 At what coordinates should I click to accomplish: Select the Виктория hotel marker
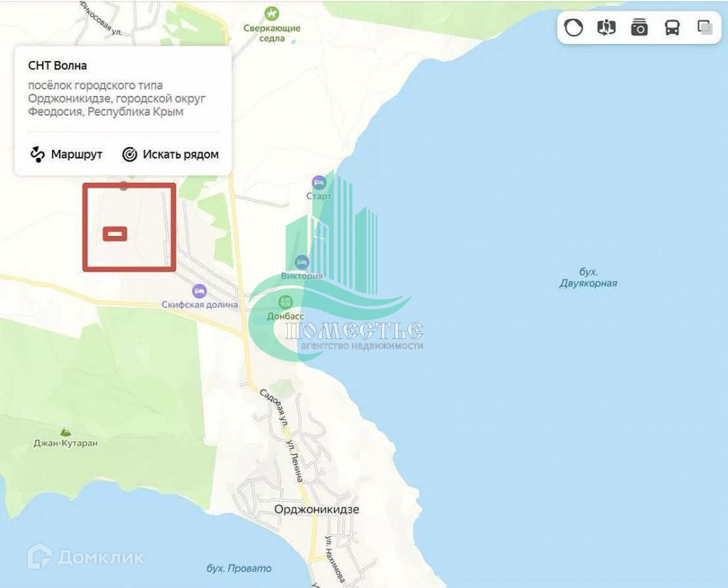click(301, 262)
